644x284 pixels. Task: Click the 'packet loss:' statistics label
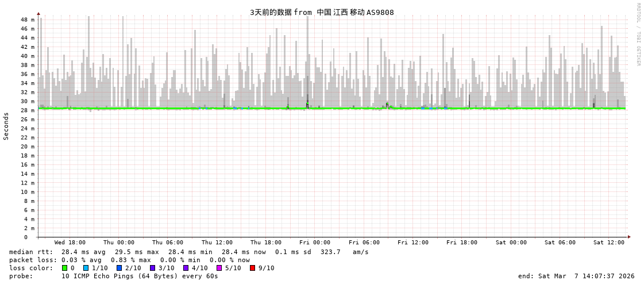pos(33,260)
